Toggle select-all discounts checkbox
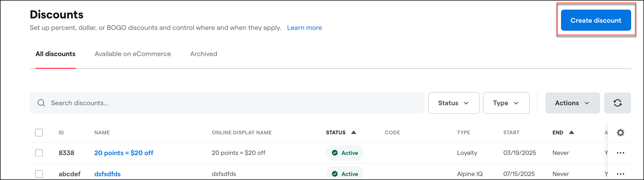Image resolution: width=644 pixels, height=180 pixels. pos(39,132)
